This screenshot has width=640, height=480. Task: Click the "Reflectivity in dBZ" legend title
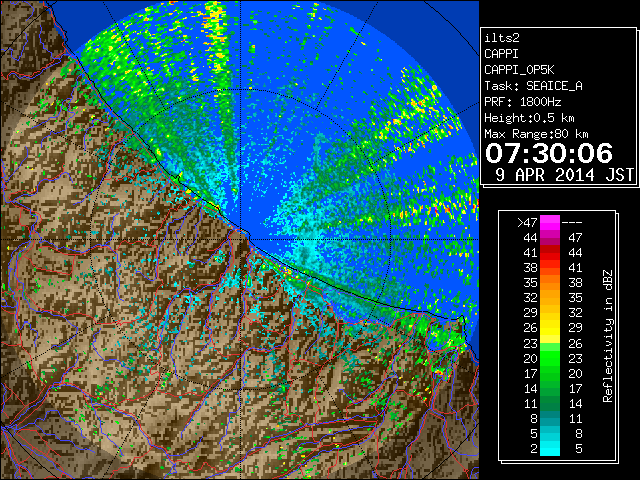[607, 336]
